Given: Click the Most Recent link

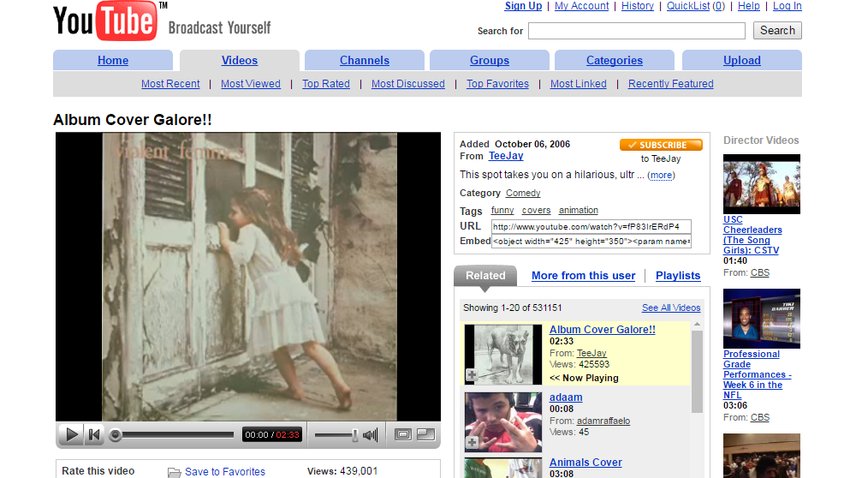Looking at the screenshot, I should point(170,84).
